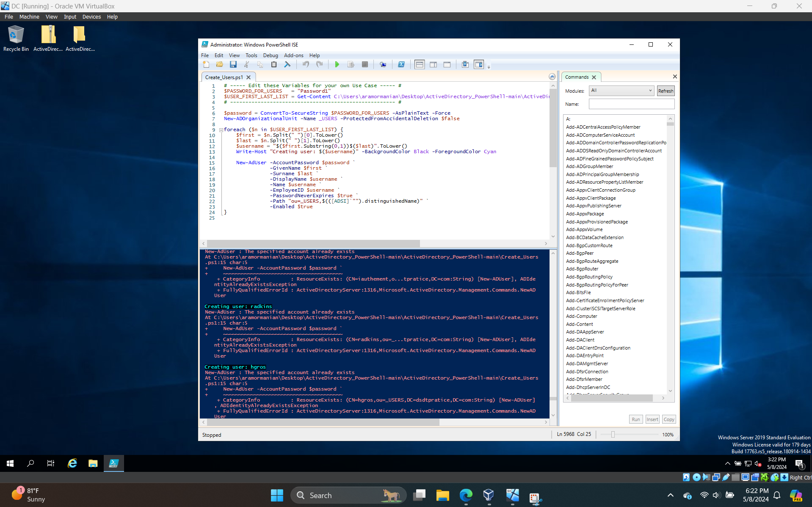Click the Cut scissors icon

(246, 64)
